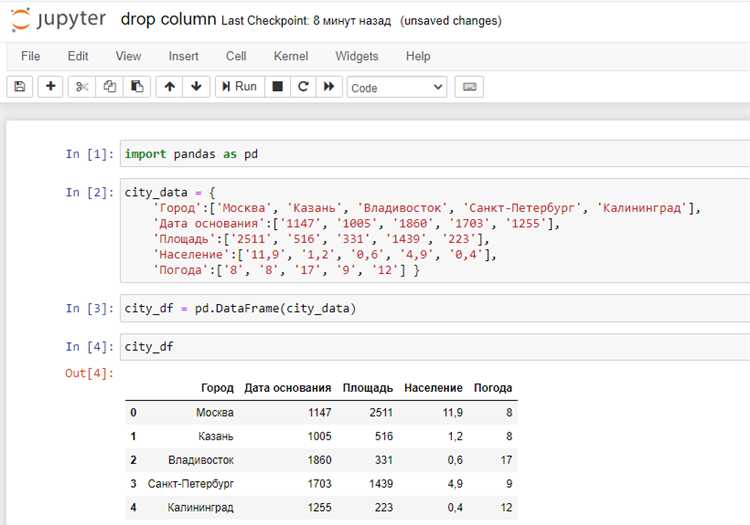This screenshot has width=750, height=525.
Task: Open the Cell menu
Action: [236, 56]
